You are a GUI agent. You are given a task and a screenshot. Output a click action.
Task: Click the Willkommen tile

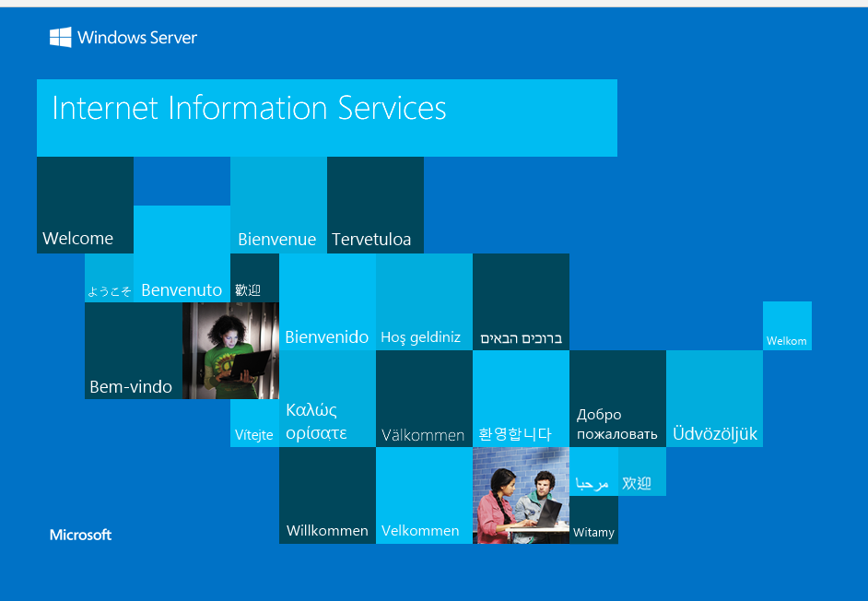tap(327, 495)
